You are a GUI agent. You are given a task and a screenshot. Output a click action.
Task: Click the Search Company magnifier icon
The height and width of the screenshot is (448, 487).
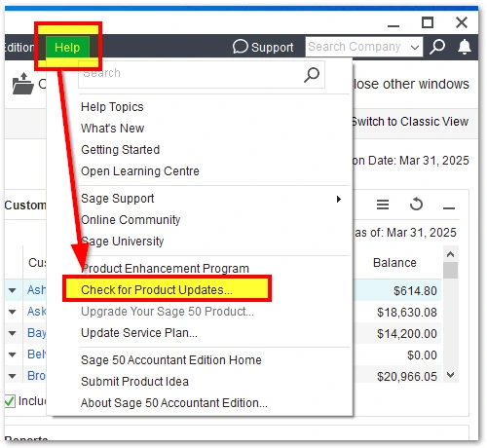[437, 47]
